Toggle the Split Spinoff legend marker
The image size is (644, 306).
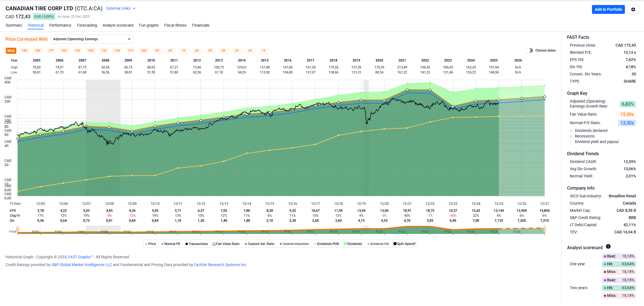pos(404,244)
